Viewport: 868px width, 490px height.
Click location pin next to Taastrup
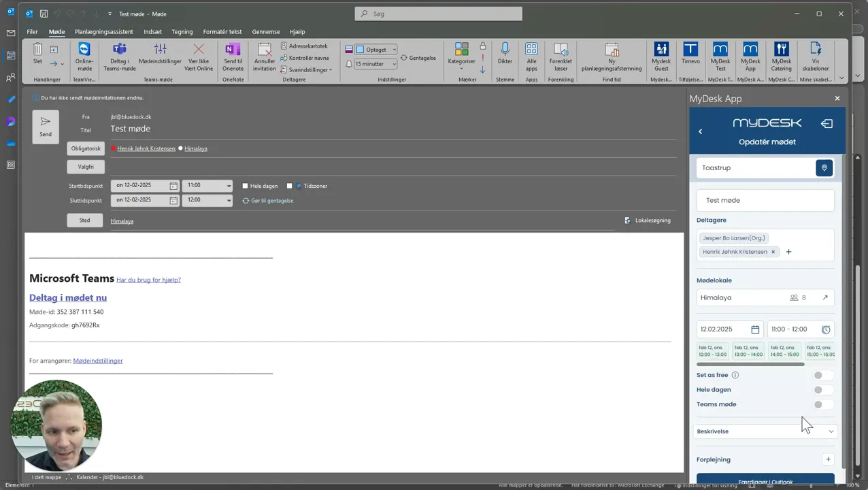[x=824, y=168]
